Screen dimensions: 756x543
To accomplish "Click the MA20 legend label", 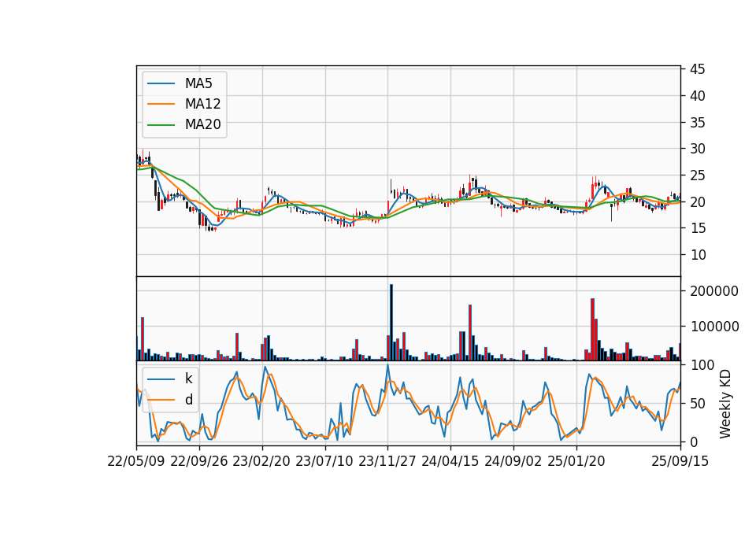I will 202,124.
